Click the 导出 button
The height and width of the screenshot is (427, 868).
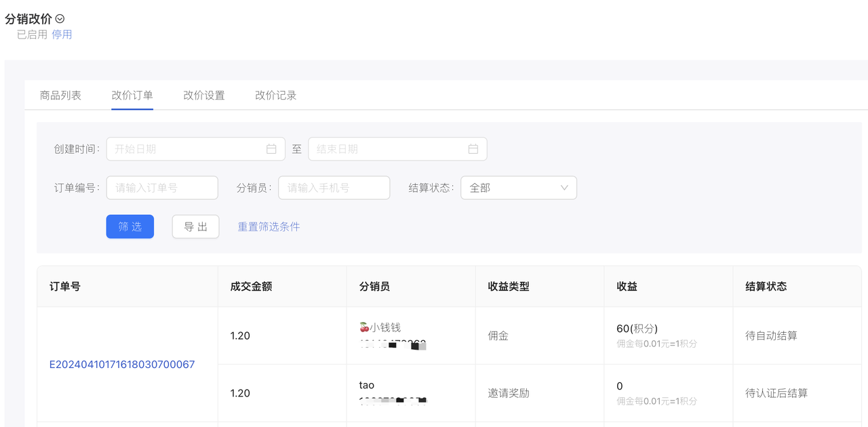[196, 226]
